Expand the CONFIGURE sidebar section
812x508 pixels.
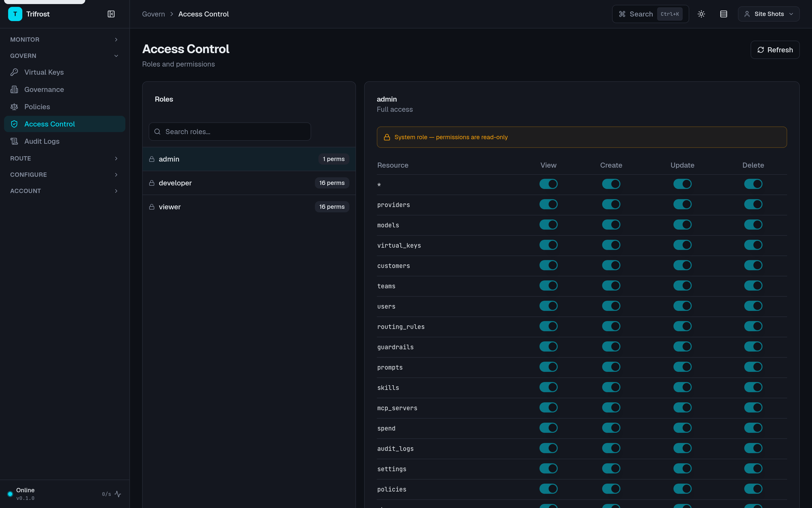tap(64, 175)
